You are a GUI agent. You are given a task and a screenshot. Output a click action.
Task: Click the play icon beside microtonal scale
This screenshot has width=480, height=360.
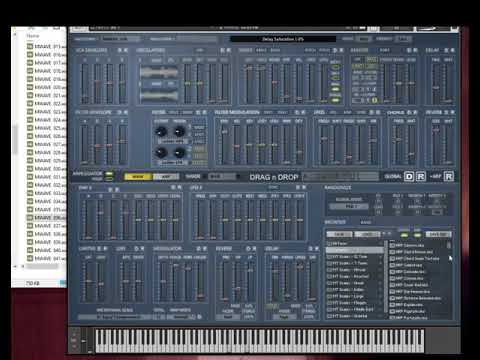click(x=200, y=317)
